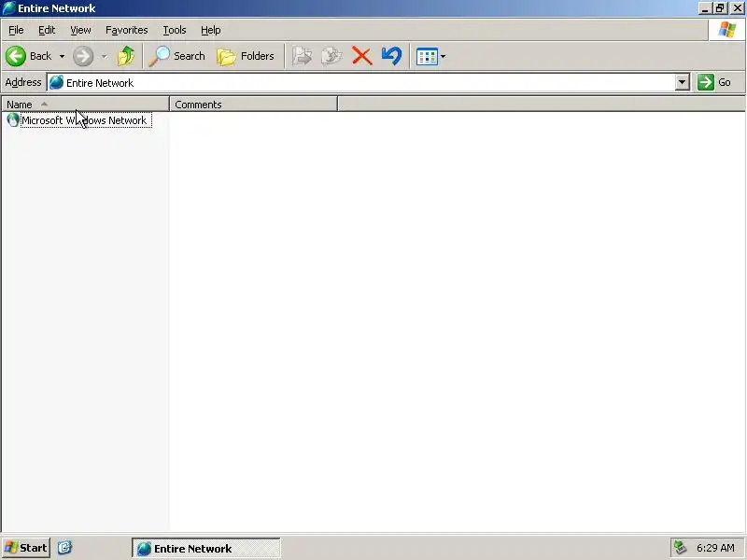Viewport: 747px width, 560px height.
Task: Click the taskbar clock showing 6:29 AM
Action: click(715, 548)
